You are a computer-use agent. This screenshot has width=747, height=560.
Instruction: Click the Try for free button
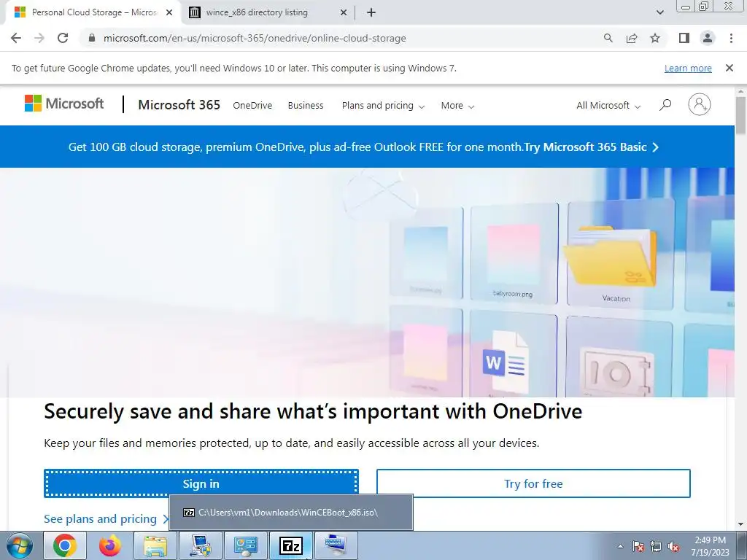[533, 483]
